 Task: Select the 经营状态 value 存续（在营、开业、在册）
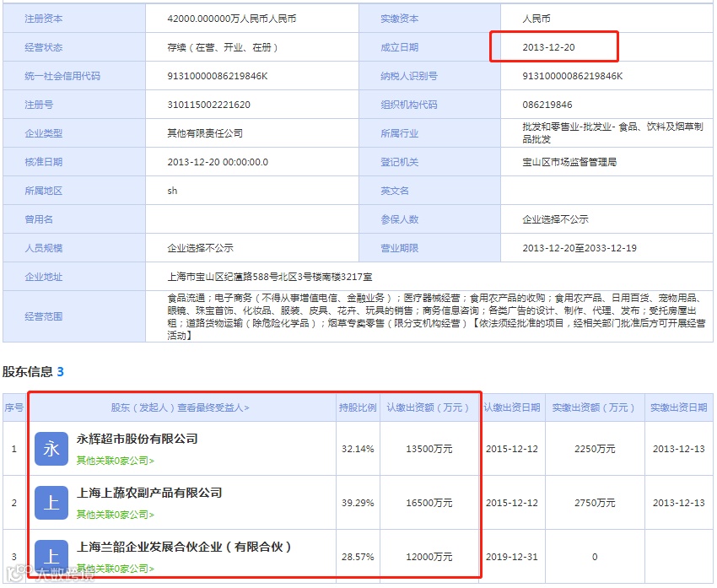click(222, 47)
